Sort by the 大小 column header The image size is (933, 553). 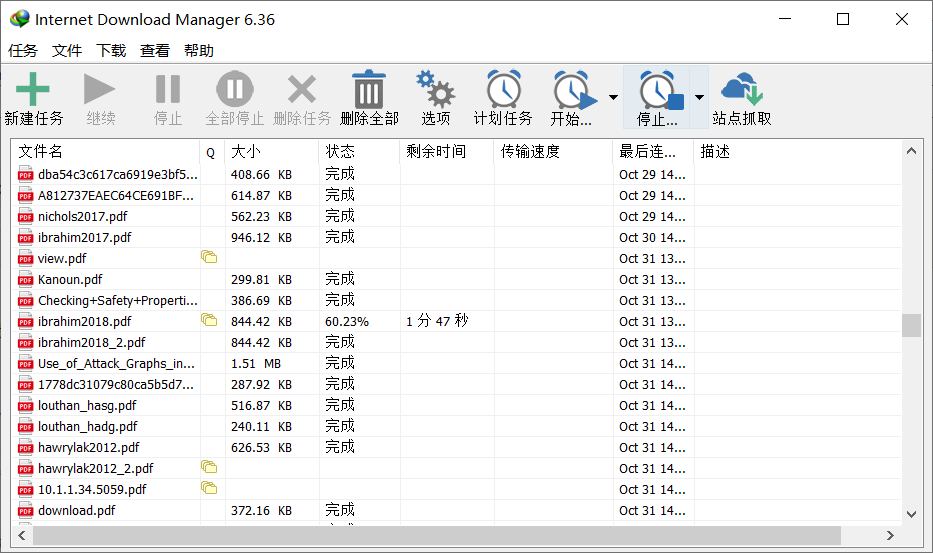coord(271,152)
